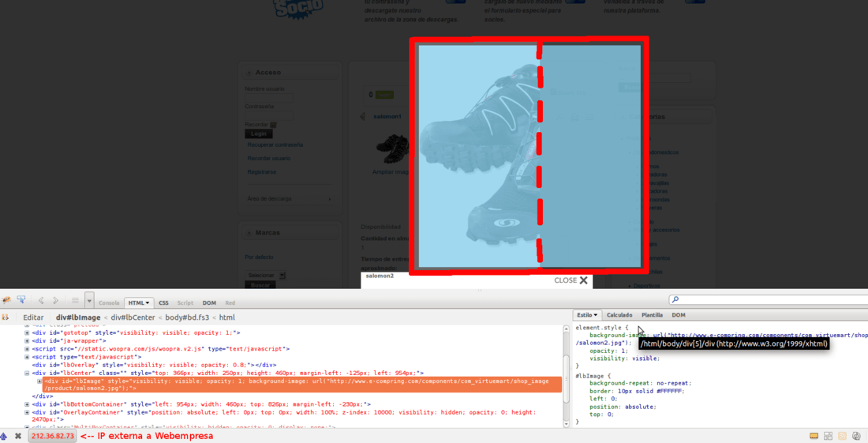Go back in Firebug panel history
The width and height of the screenshot is (868, 443).
[40, 301]
